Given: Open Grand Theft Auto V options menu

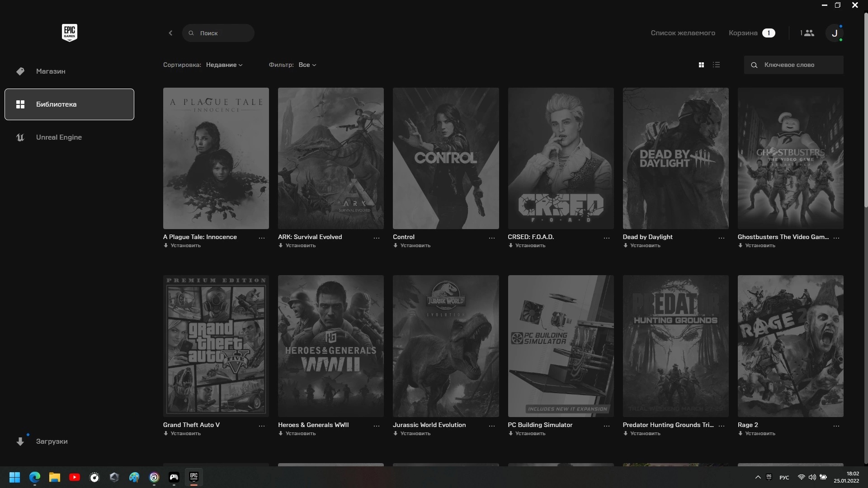Looking at the screenshot, I should (261, 426).
